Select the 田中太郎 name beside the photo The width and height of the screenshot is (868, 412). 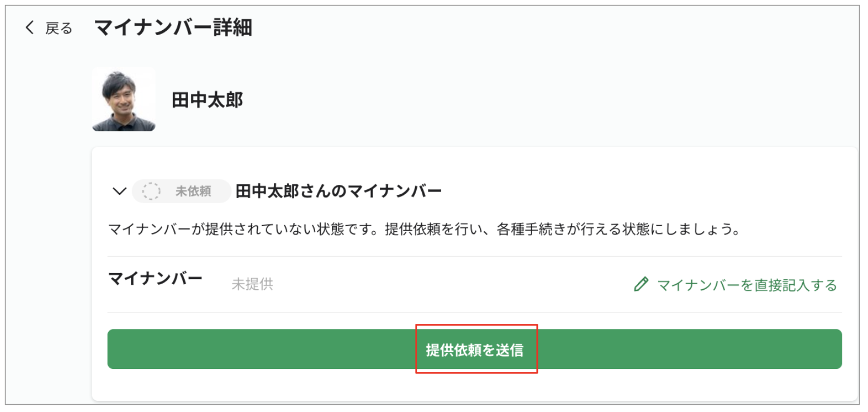pyautogui.click(x=207, y=100)
